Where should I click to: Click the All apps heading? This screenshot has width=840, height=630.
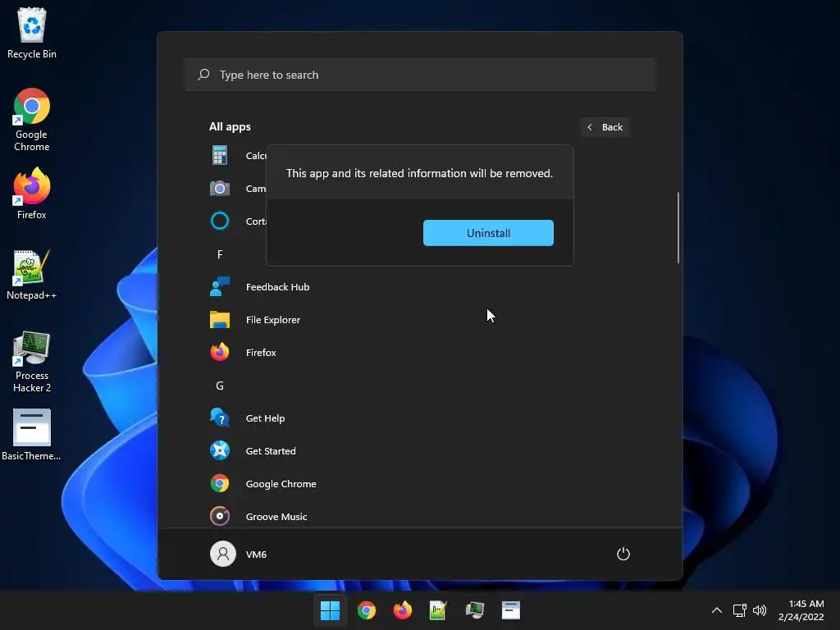coord(230,127)
